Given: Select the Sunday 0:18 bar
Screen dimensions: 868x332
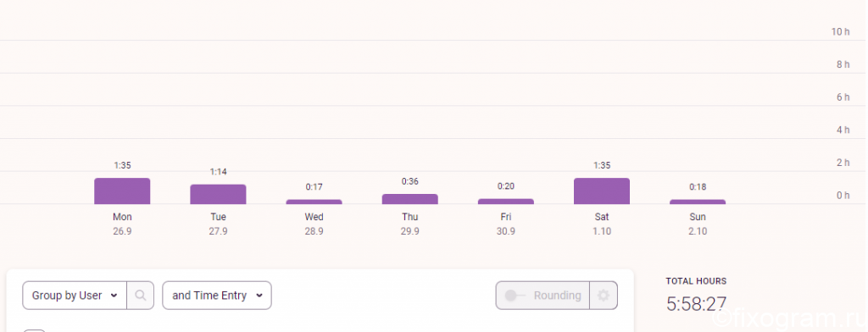Looking at the screenshot, I should (x=698, y=202).
